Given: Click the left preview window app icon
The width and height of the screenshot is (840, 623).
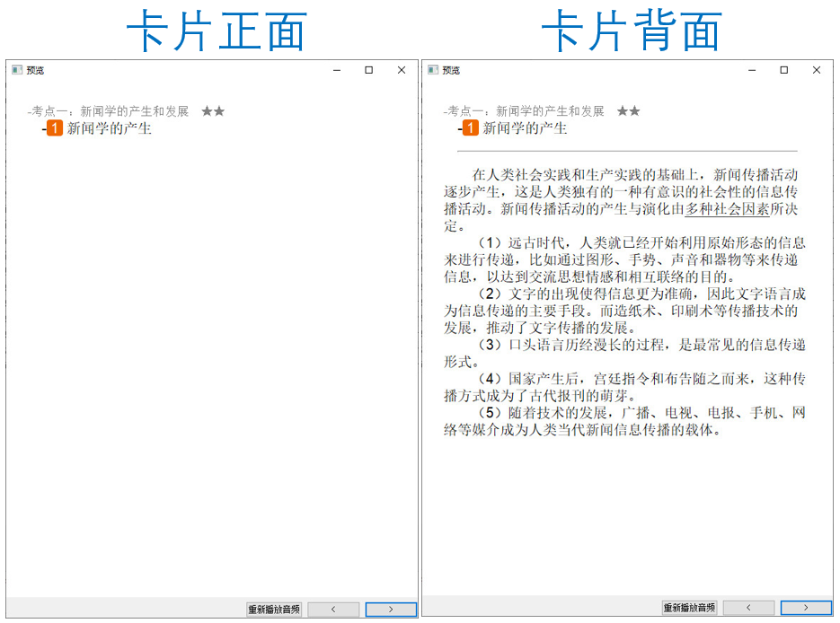Looking at the screenshot, I should 17,70.
